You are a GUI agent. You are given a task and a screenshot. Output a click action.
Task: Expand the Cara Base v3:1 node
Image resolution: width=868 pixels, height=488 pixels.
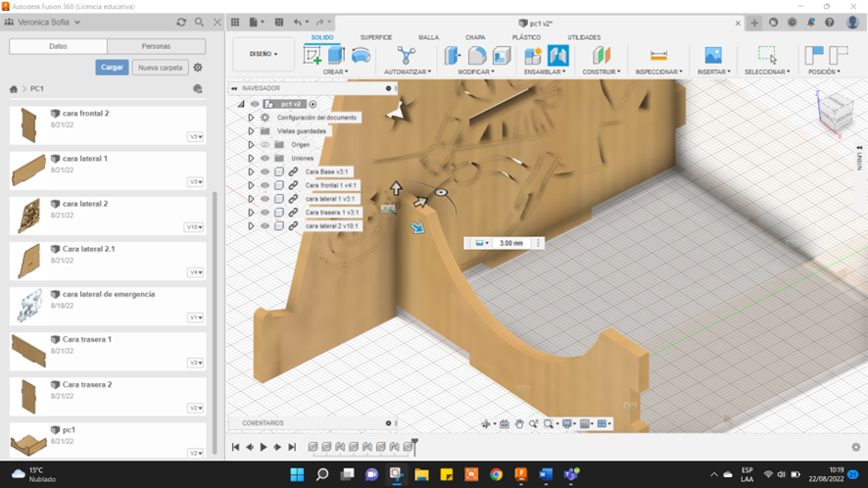click(251, 171)
